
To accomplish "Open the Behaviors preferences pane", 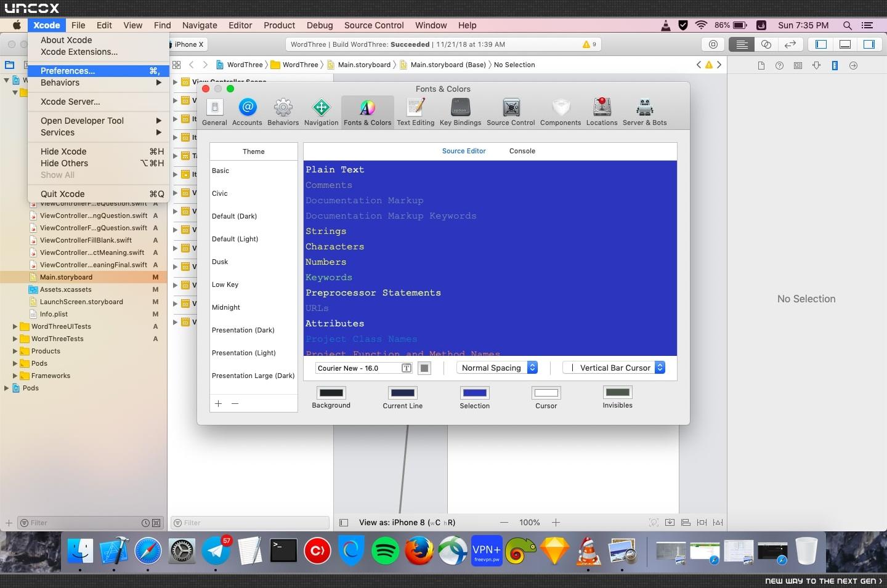I will point(283,112).
